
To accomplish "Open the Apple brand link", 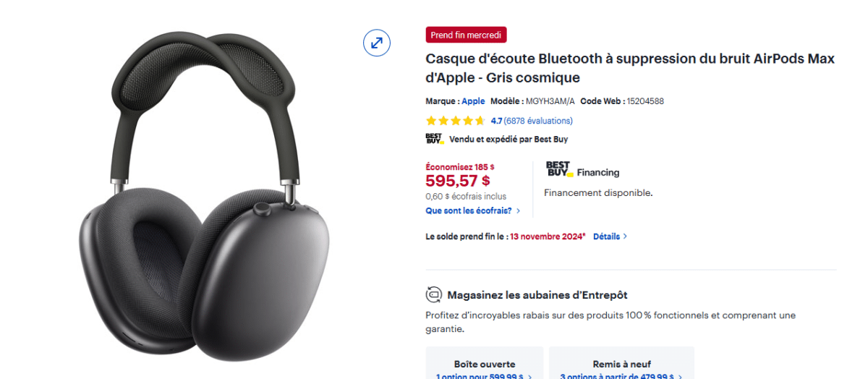I will 473,101.
